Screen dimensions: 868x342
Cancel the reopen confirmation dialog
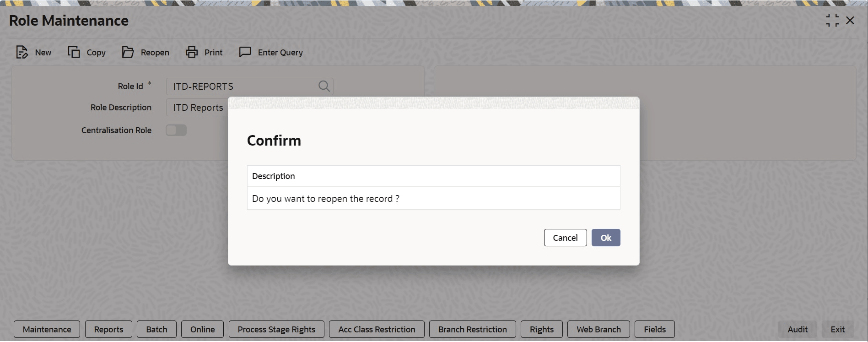(565, 237)
